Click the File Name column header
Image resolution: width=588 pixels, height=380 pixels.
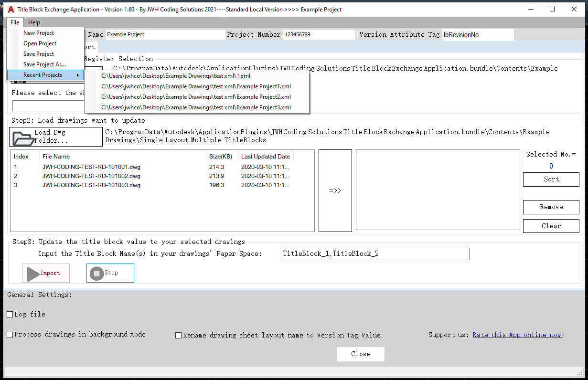pyautogui.click(x=124, y=157)
